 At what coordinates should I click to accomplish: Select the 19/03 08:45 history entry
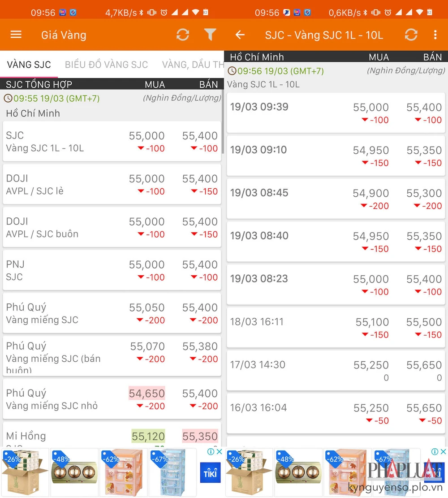click(336, 199)
